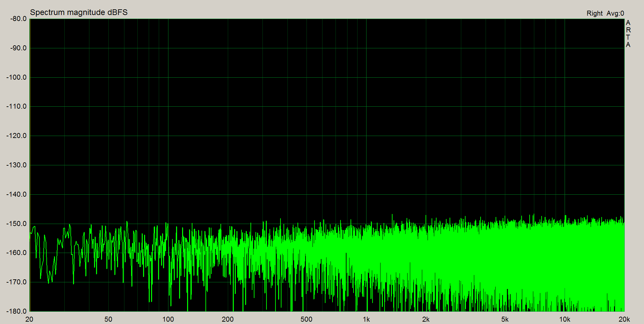Click the -80.0 y-axis label
644x324 pixels.
coord(18,19)
